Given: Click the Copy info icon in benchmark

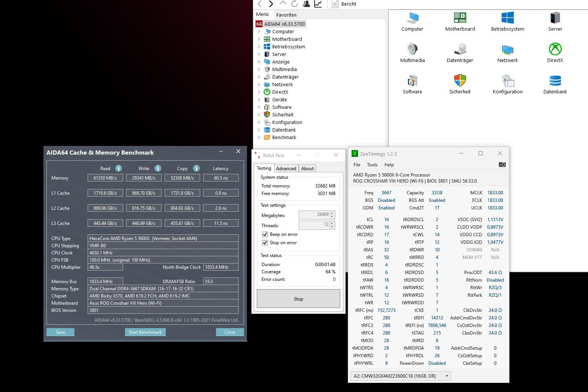Looking at the screenshot, I should coord(196,168).
